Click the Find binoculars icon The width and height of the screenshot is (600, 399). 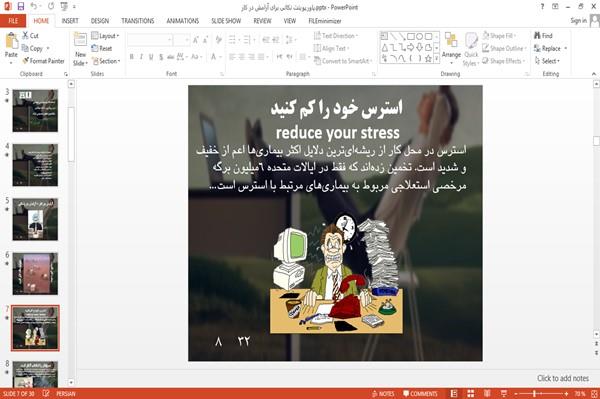tap(537, 36)
